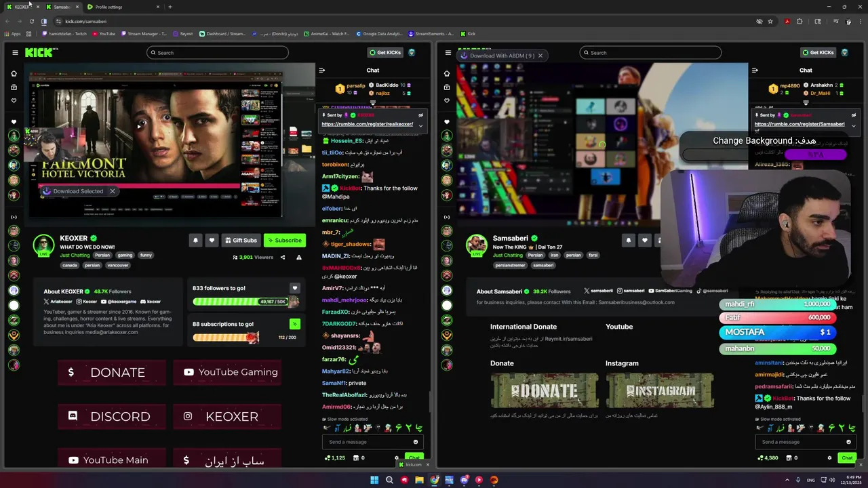Expand pinned message in KEOXER chat

(x=420, y=125)
